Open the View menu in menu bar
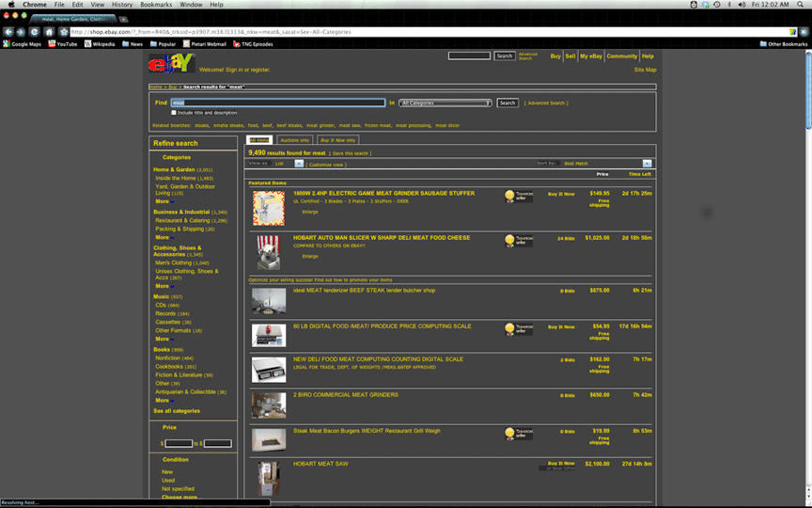The image size is (812, 508). click(98, 4)
